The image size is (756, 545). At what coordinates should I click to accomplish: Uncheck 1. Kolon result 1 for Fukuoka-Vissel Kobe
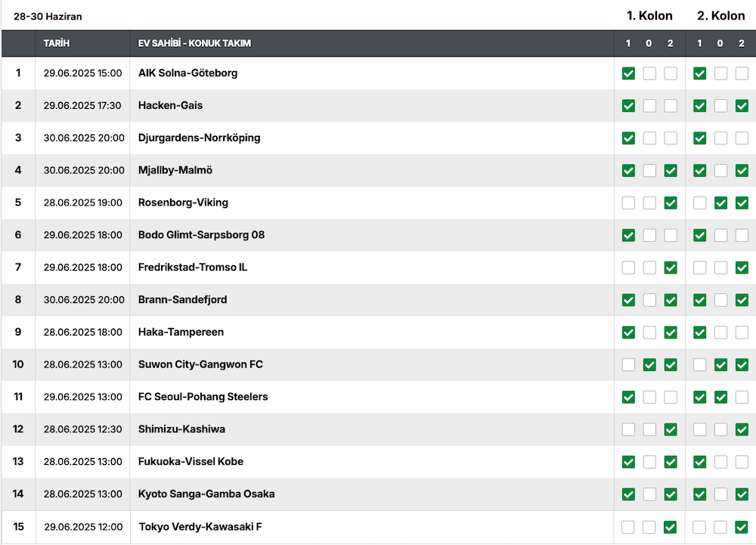pyautogui.click(x=628, y=462)
